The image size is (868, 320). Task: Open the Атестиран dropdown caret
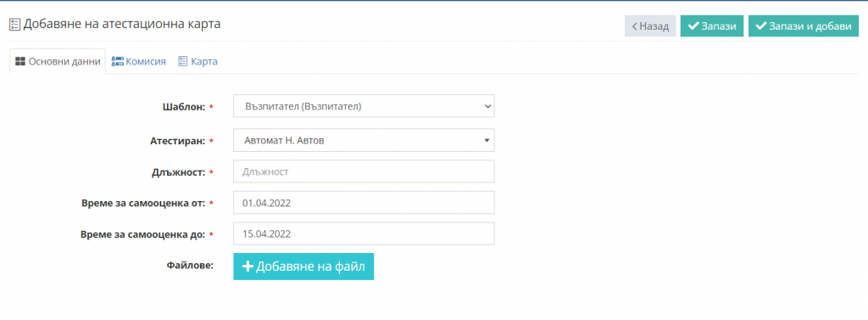tap(487, 141)
